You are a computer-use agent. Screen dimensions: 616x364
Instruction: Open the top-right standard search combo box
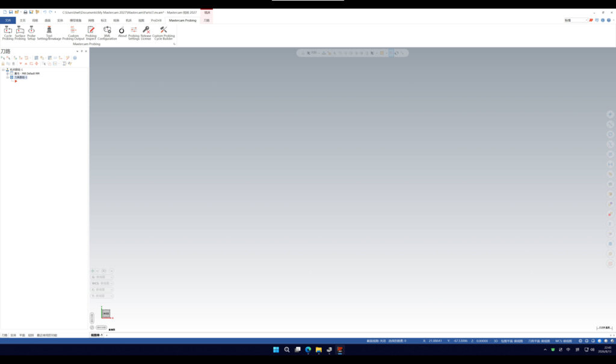(x=576, y=20)
